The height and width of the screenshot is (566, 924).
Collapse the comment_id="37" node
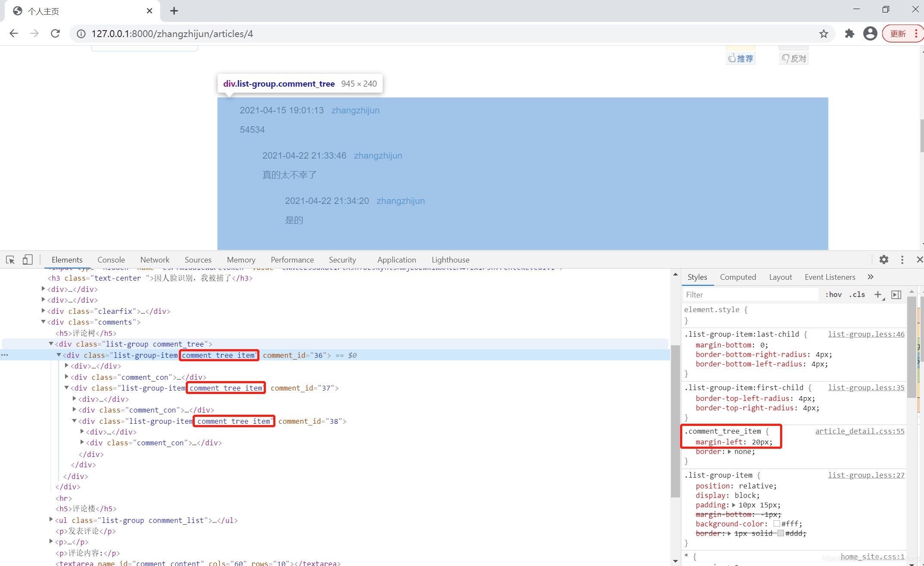pos(66,388)
